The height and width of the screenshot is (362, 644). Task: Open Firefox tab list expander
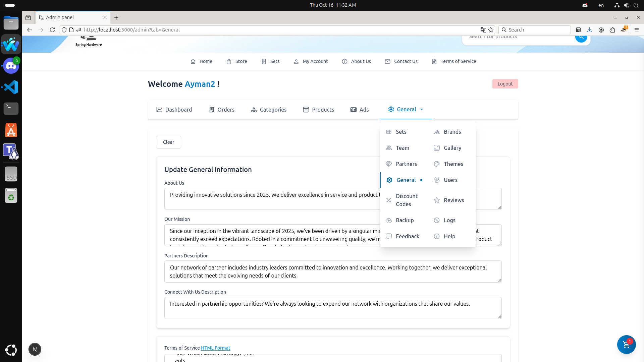tap(28, 17)
